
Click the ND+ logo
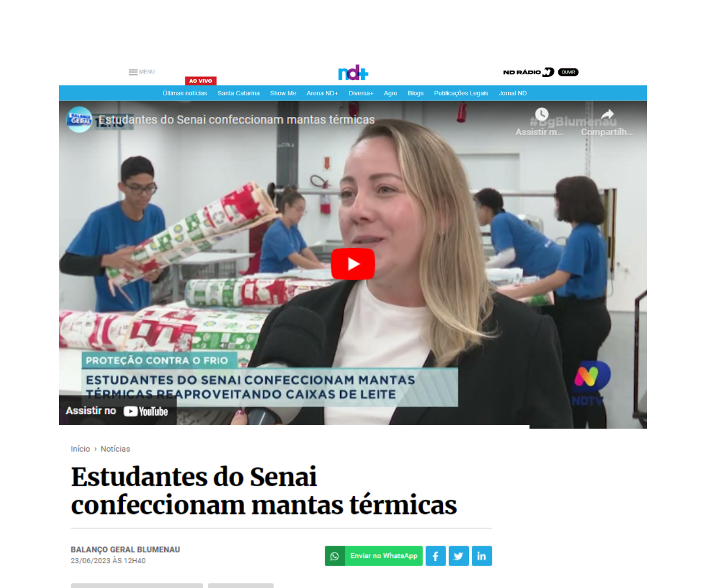[353, 73]
